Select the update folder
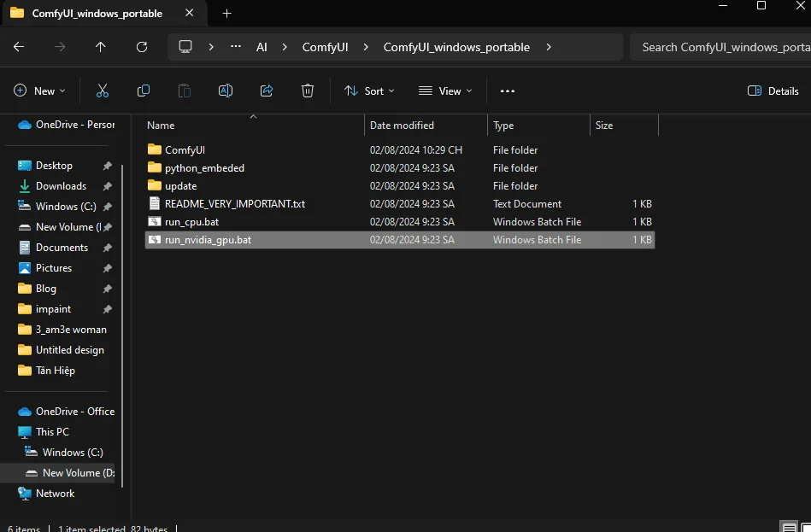 click(x=400, y=185)
